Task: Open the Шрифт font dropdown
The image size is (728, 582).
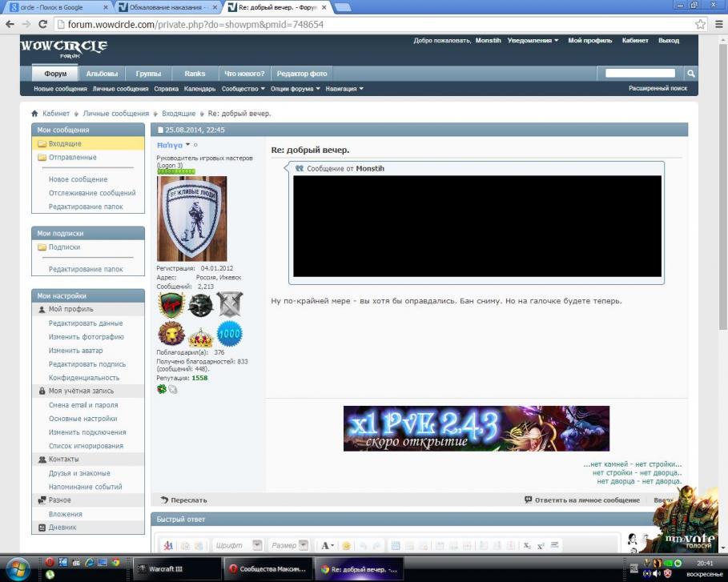Action: pos(257,545)
